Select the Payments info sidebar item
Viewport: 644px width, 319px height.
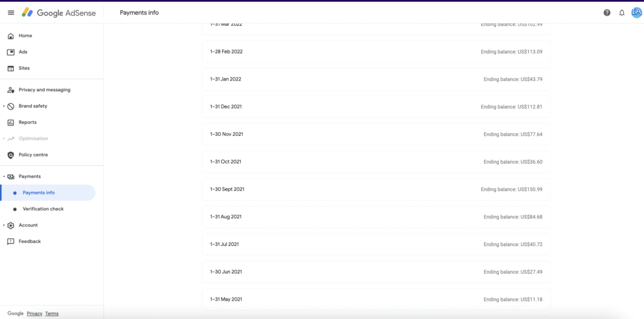point(48,193)
